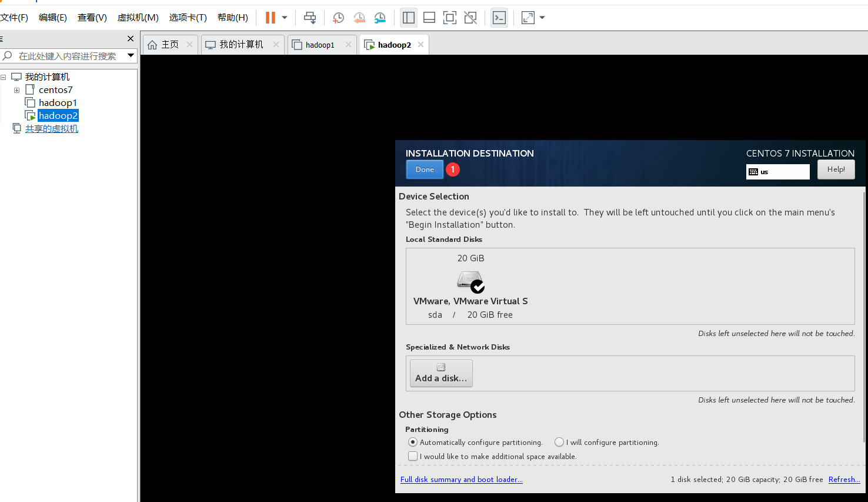Click the 1 disk selected summary text
This screenshot has height=502, width=868.
pos(747,480)
